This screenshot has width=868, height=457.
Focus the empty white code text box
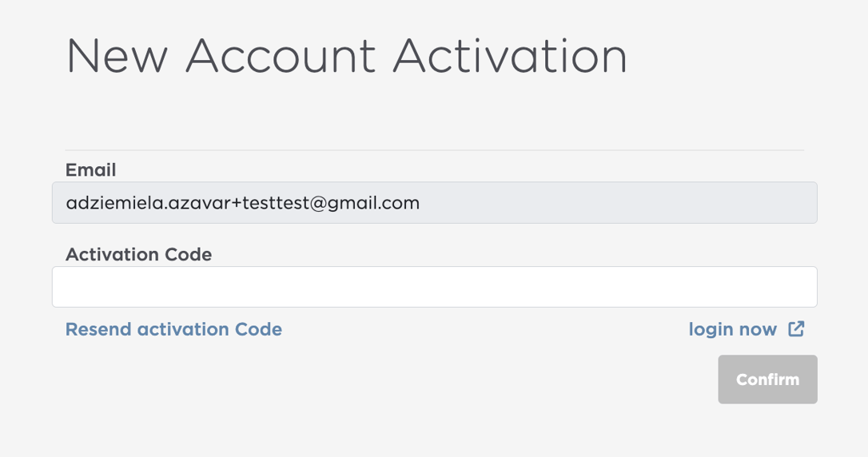(434, 287)
